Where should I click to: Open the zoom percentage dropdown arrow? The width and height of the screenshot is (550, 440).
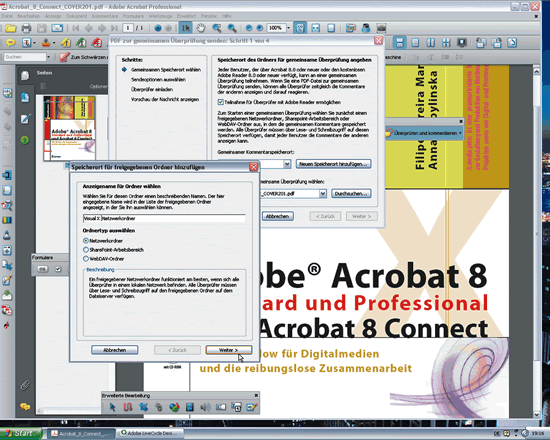(288, 28)
